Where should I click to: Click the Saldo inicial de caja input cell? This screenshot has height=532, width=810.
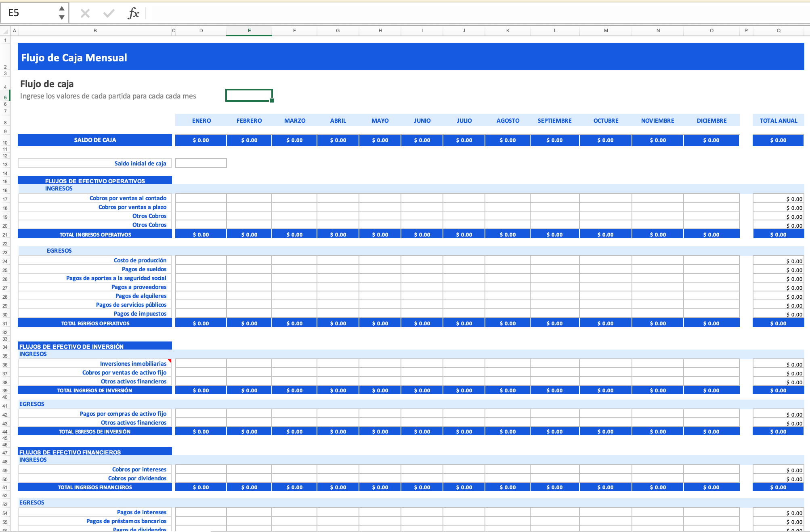click(x=201, y=163)
